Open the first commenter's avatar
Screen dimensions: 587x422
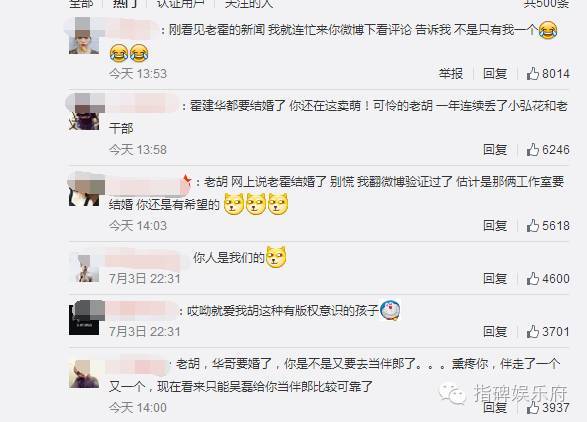[84, 36]
